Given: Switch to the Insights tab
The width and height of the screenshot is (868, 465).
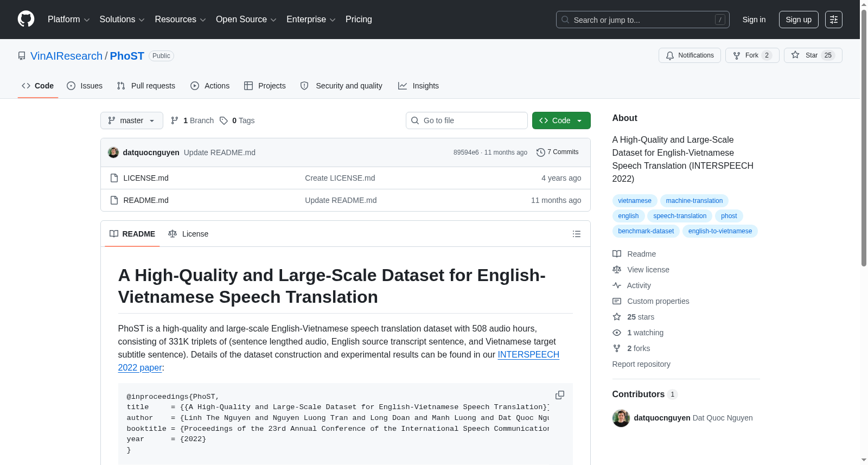Looking at the screenshot, I should [x=418, y=86].
